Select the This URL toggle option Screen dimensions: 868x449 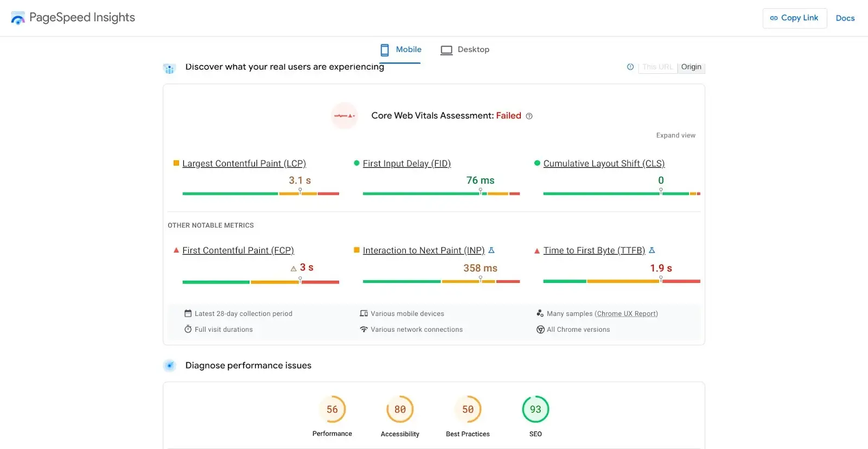[x=658, y=67]
